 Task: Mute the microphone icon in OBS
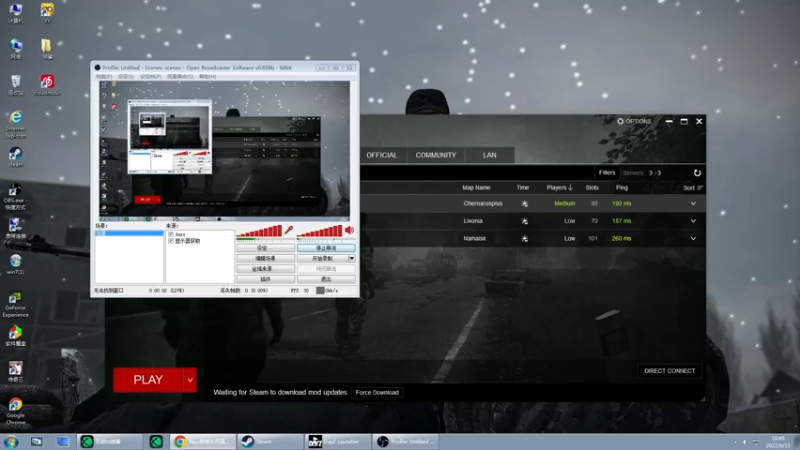289,230
